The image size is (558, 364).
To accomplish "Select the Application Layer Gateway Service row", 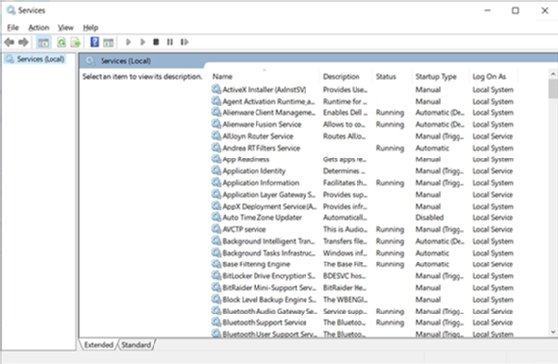I will pos(363,194).
